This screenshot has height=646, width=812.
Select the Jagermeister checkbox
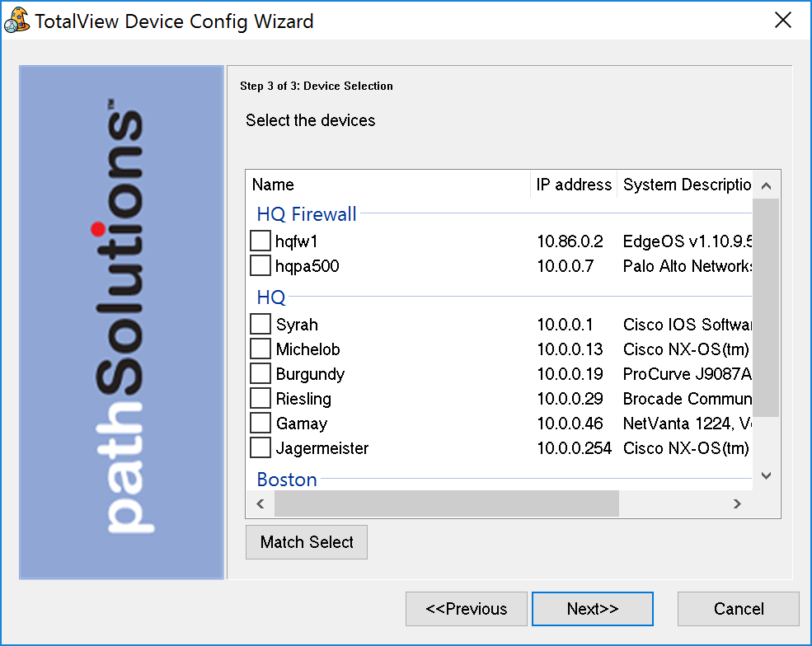coord(260,448)
